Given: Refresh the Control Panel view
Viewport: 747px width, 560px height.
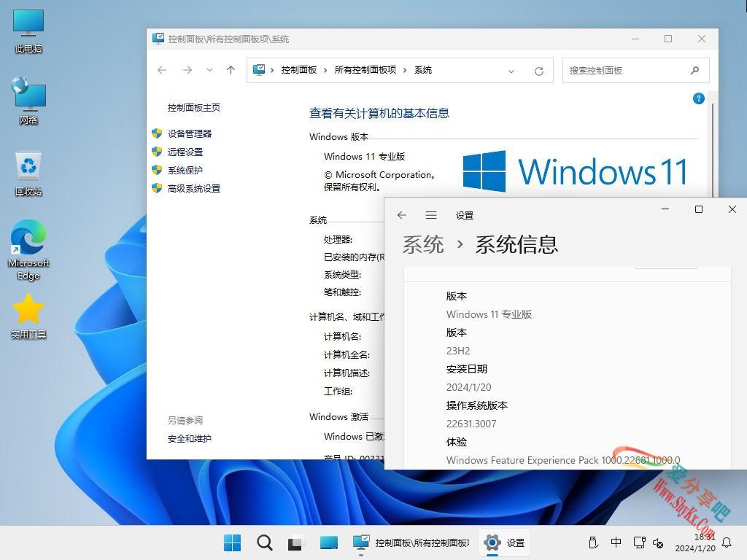Looking at the screenshot, I should 539,71.
